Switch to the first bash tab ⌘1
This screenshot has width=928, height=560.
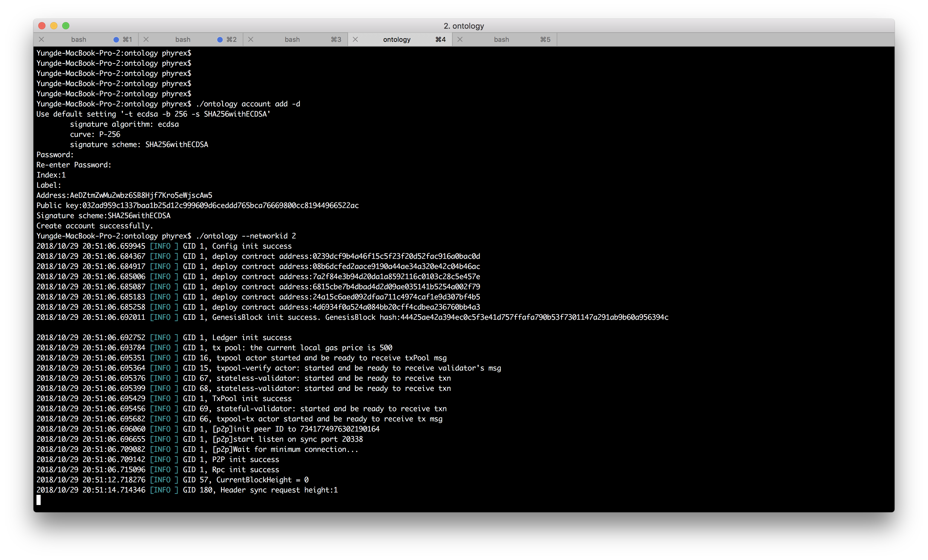86,39
